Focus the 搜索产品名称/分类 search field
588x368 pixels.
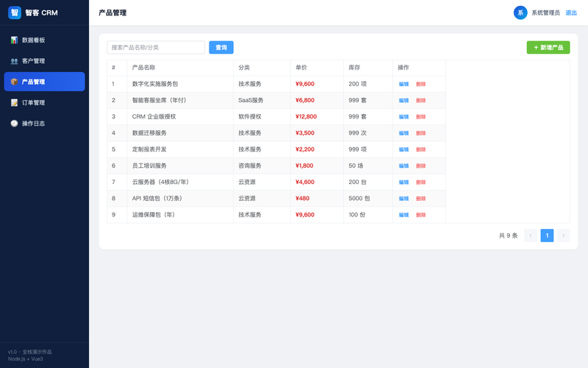tap(156, 47)
